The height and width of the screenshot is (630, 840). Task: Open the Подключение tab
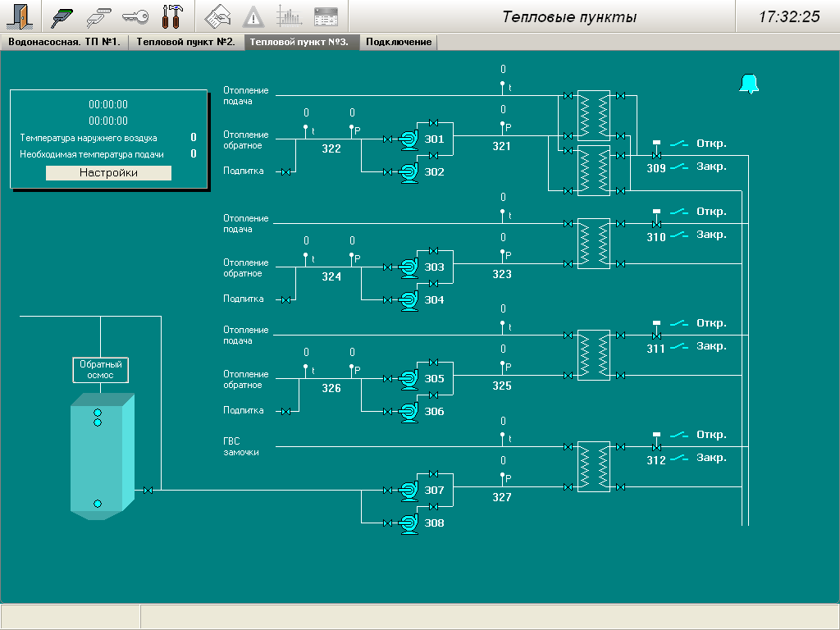pos(399,42)
